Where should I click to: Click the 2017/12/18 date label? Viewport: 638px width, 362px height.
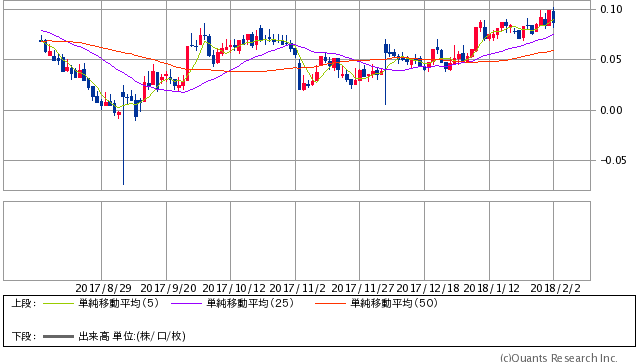click(x=428, y=288)
